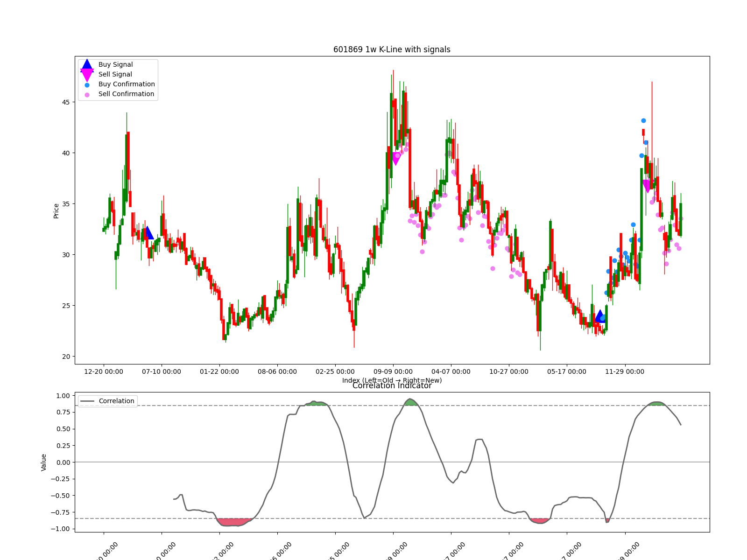Click the '12-20 00:00' date tick label
The image size is (747, 560).
(x=104, y=372)
